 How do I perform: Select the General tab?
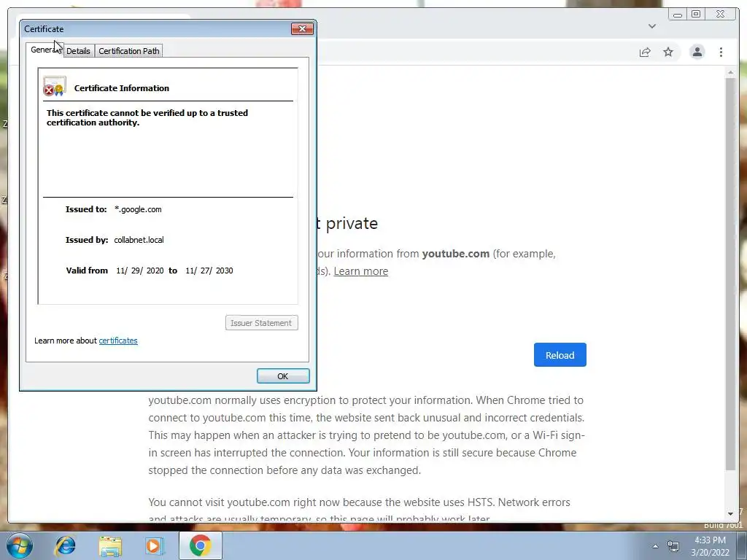44,50
